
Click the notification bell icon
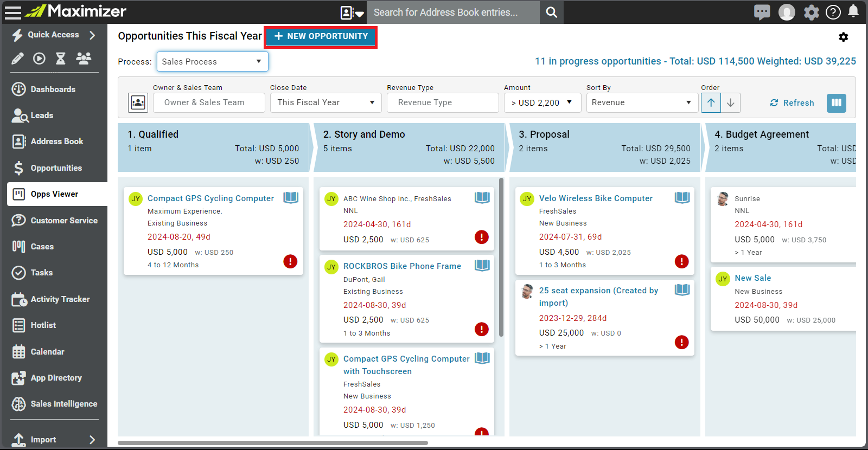pos(853,11)
